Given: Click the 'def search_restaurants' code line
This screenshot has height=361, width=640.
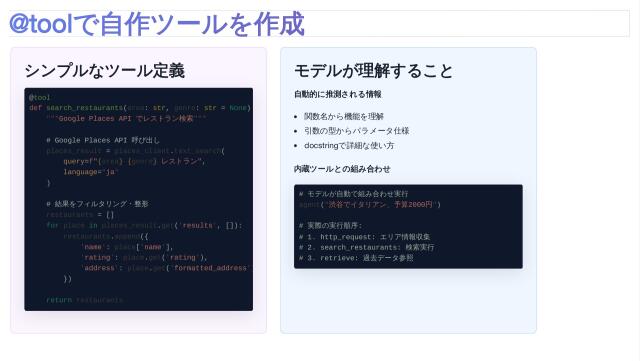Looking at the screenshot, I should [x=140, y=108].
